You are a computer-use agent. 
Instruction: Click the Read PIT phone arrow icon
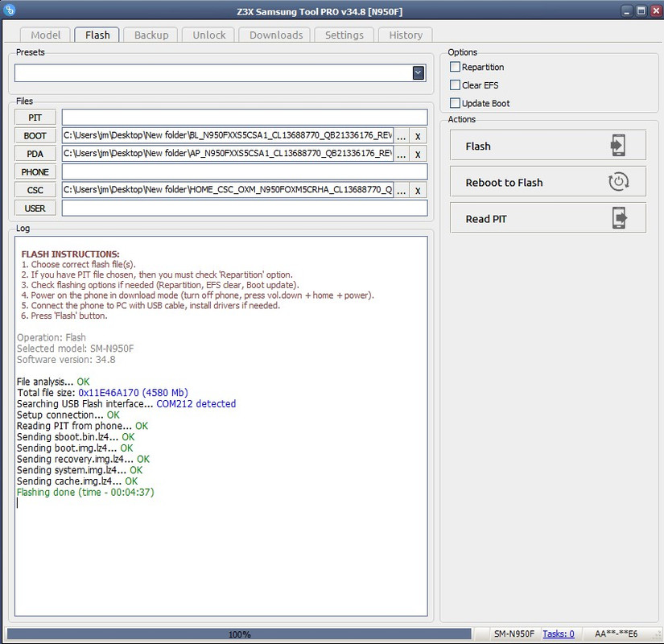pos(620,218)
